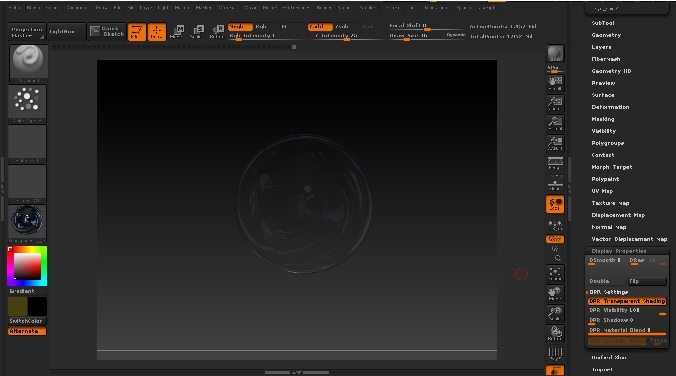Click the SwitchColor button
This screenshot has height=376, width=676.
(x=27, y=321)
